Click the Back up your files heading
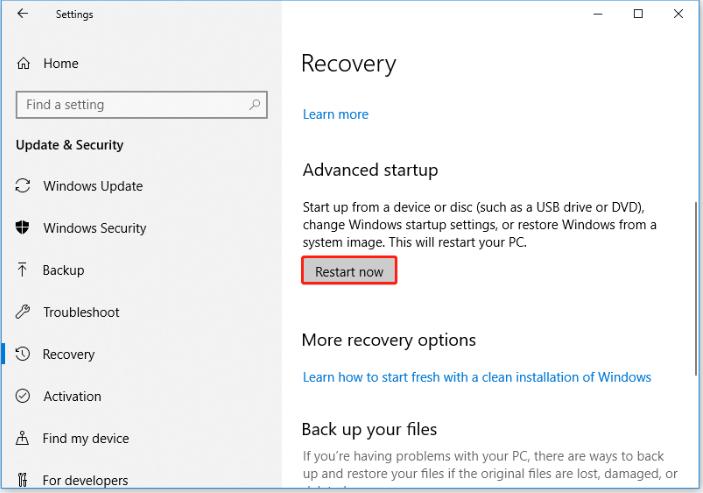Screen dimensions: 703x493 point(369,429)
